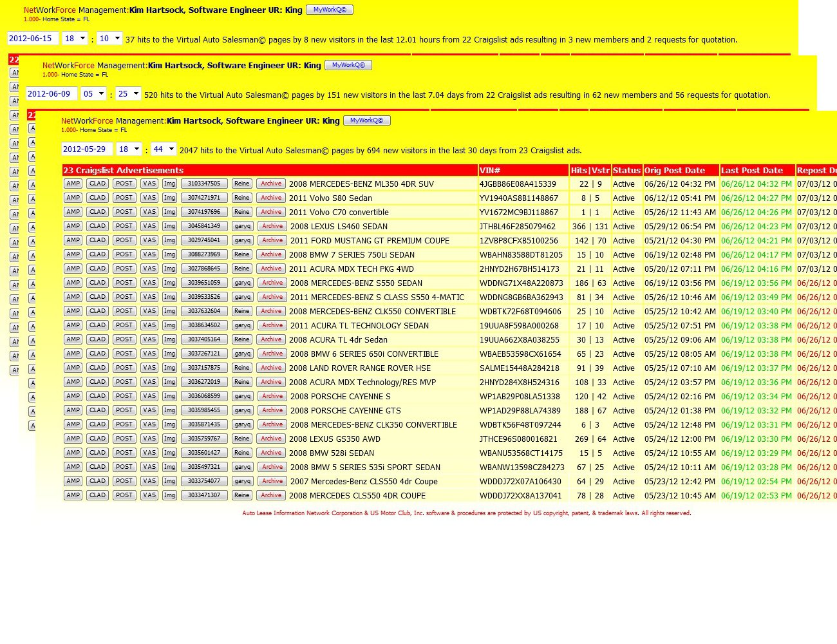Viewport: 837px width, 644px height.
Task: Click the VIN# column header
Action: click(523, 170)
